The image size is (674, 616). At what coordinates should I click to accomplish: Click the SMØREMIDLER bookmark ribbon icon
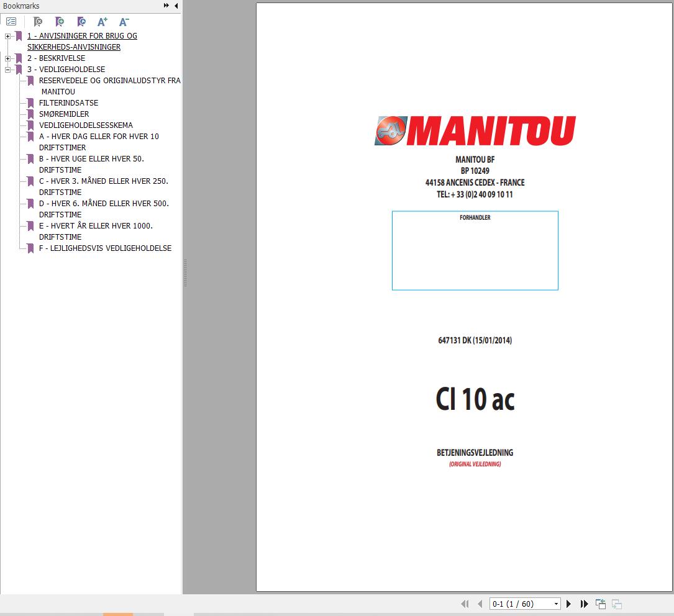tap(30, 114)
